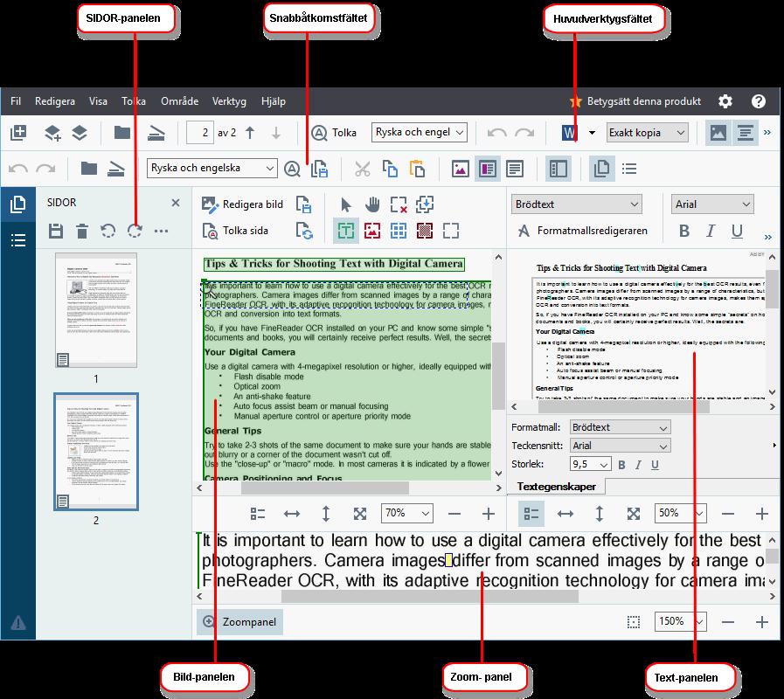
Task: Toggle Underline in text panel toolbar
Action: [737, 231]
